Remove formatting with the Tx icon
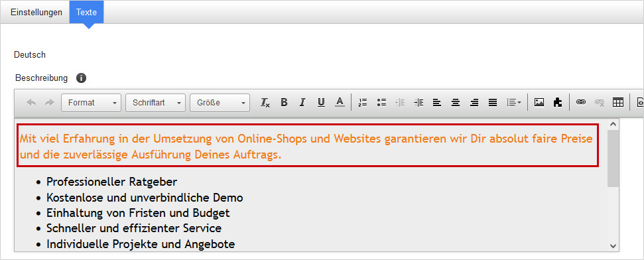 [265, 103]
